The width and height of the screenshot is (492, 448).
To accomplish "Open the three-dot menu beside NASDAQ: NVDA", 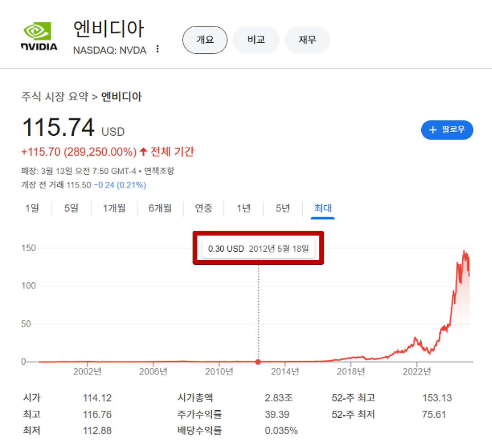I will pos(158,49).
